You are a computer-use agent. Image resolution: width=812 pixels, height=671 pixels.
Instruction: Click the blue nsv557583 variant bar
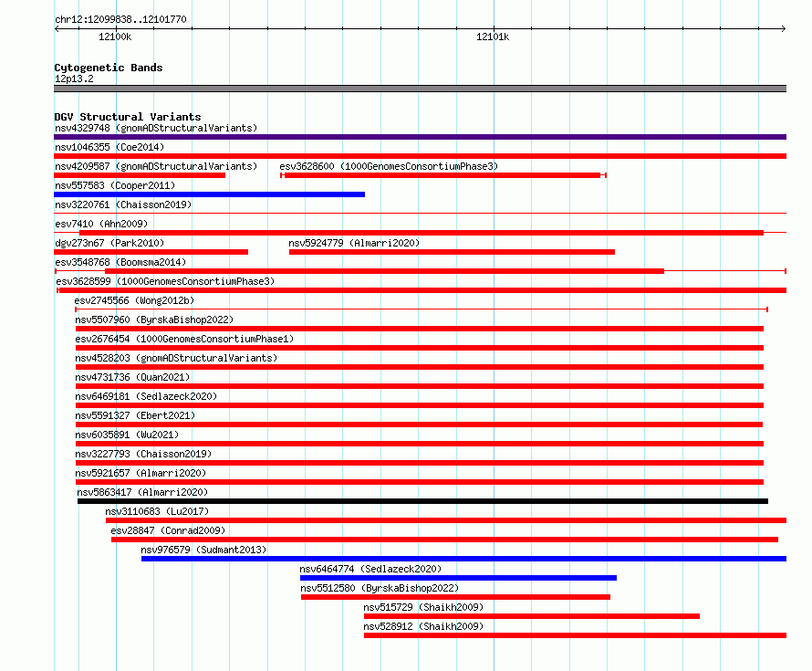point(209,194)
